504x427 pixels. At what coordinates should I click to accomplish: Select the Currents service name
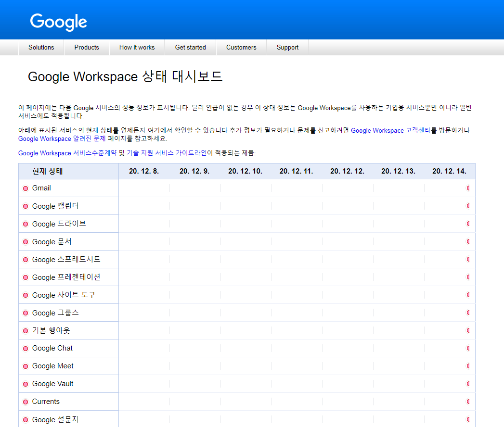[46, 402]
